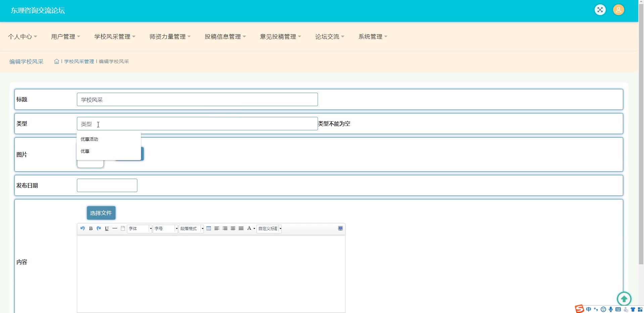Expand the 投稿信息管理 menu

225,37
